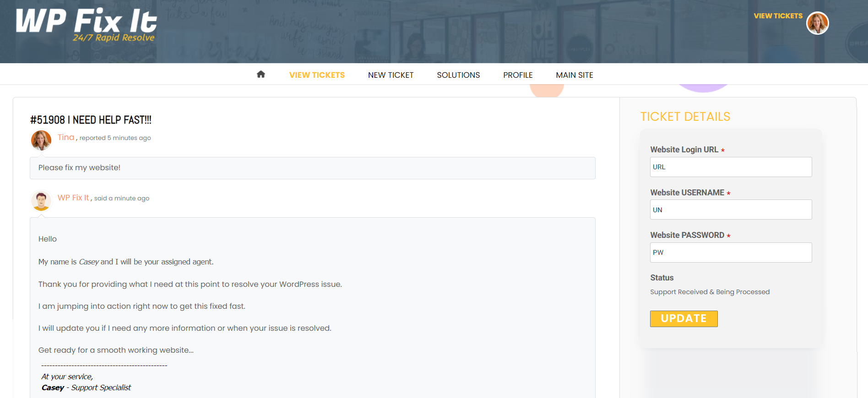Screen dimensions: 868x398
Task: Click VIEW TICKETS link in top header
Action: pos(778,16)
